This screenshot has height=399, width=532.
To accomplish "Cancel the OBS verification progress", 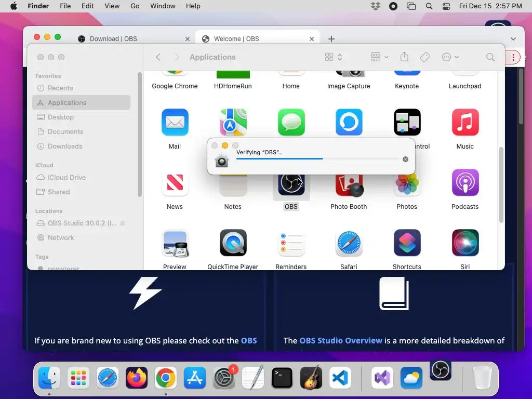I will coord(405,159).
